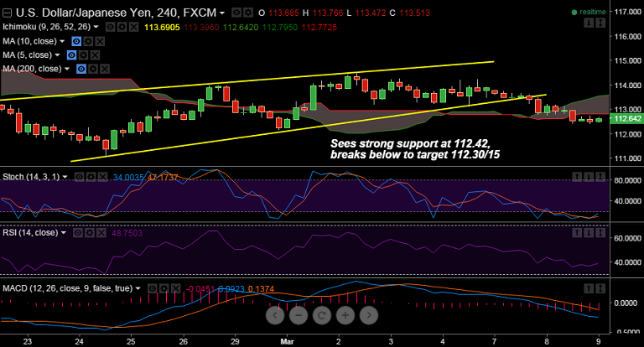The image size is (644, 347).
Task: Collapse the U.S. Dollar/Japanese Yen legend box
Action: [x=7, y=13]
